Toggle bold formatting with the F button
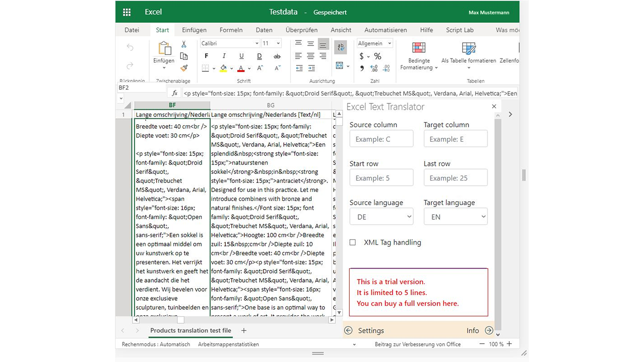Screen dimensions: 644x362 206,56
